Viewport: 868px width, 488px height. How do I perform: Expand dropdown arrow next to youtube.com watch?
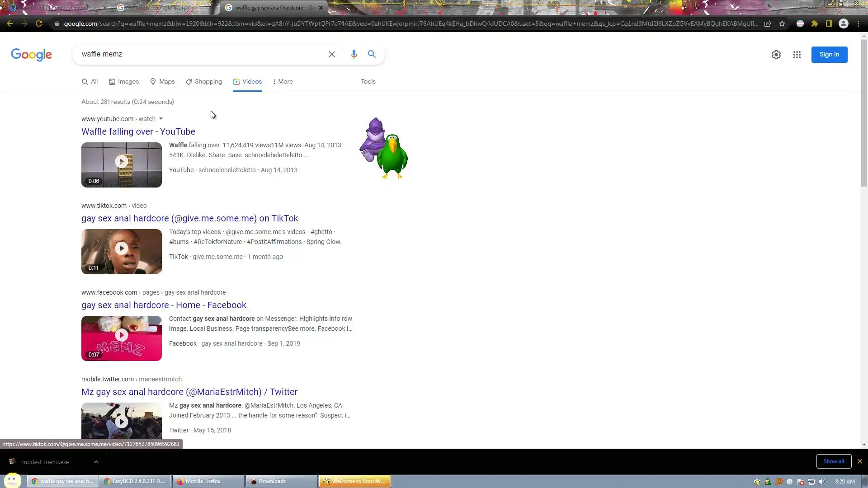(x=160, y=119)
